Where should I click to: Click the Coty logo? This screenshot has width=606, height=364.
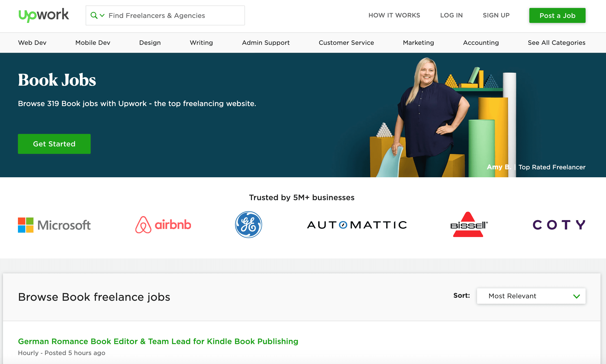point(559,225)
